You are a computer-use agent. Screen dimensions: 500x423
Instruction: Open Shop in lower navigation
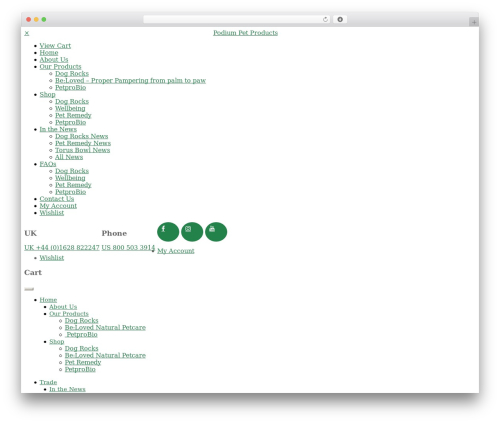point(57,342)
